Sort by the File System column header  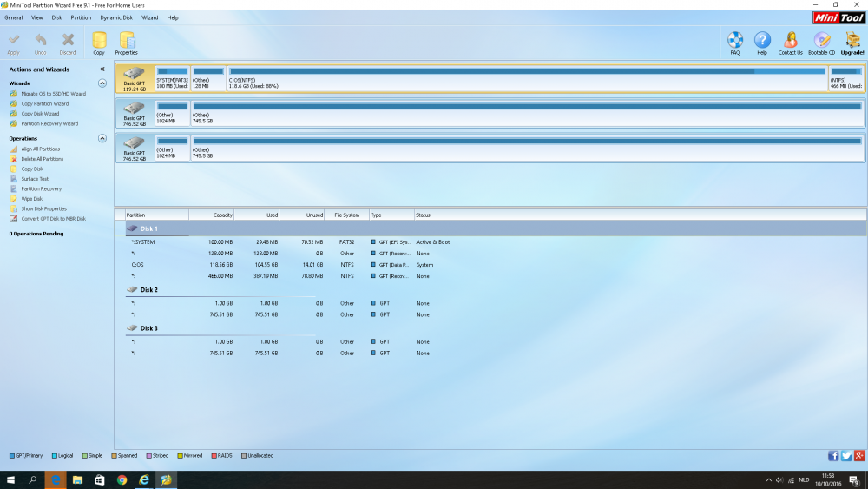(346, 215)
